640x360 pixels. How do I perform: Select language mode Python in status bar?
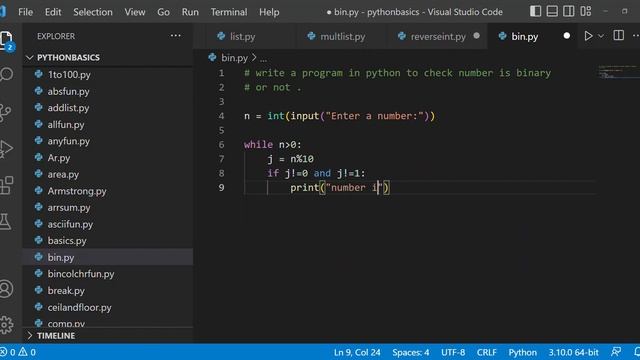tap(522, 352)
